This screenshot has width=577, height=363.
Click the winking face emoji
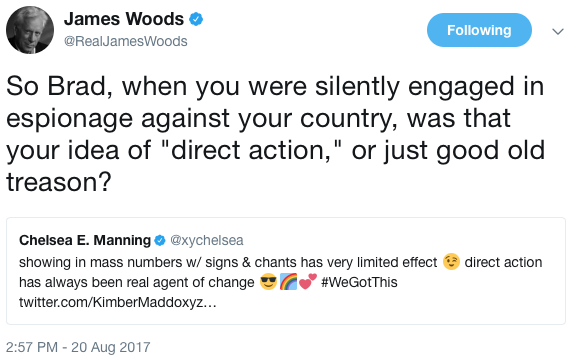[x=451, y=262]
